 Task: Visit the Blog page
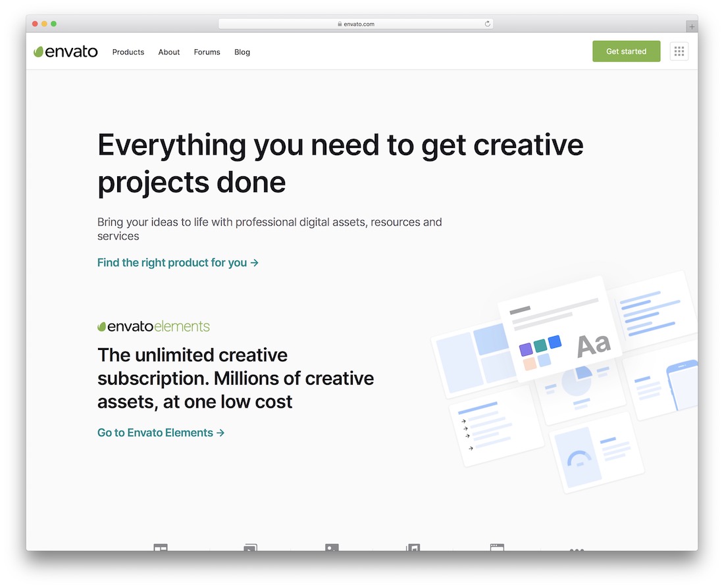(x=242, y=52)
